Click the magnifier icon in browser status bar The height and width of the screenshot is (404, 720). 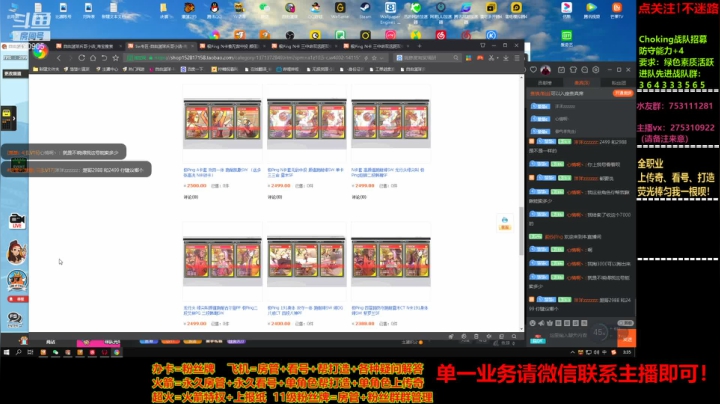514,337
